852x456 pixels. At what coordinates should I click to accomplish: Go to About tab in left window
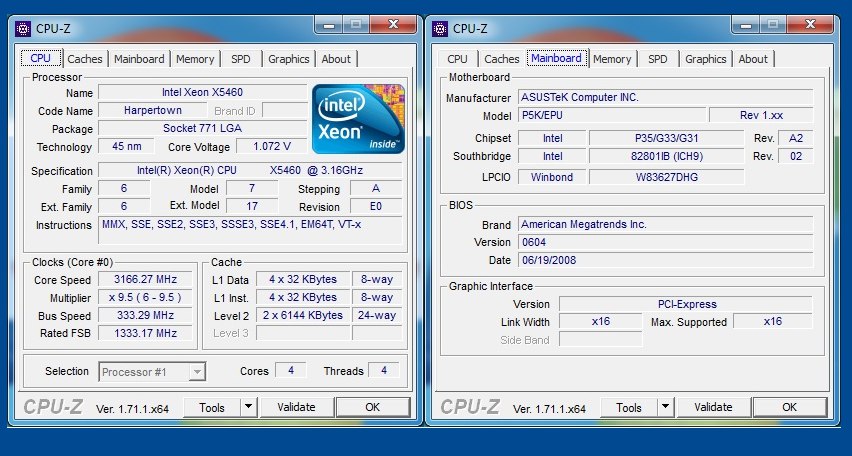click(x=336, y=59)
